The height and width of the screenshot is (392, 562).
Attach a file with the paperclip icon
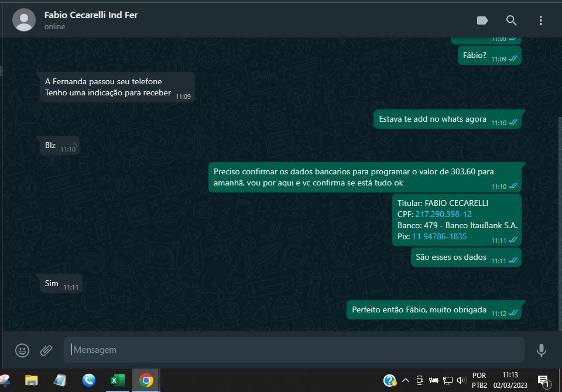(x=46, y=350)
